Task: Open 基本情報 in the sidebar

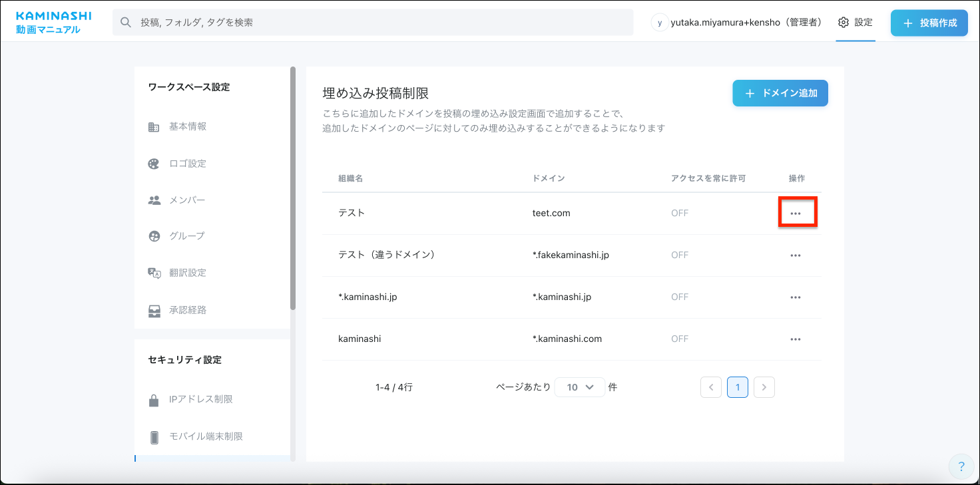Action: (188, 126)
